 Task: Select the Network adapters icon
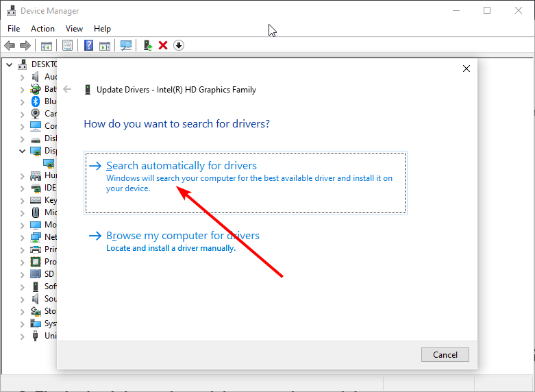pyautogui.click(x=36, y=237)
